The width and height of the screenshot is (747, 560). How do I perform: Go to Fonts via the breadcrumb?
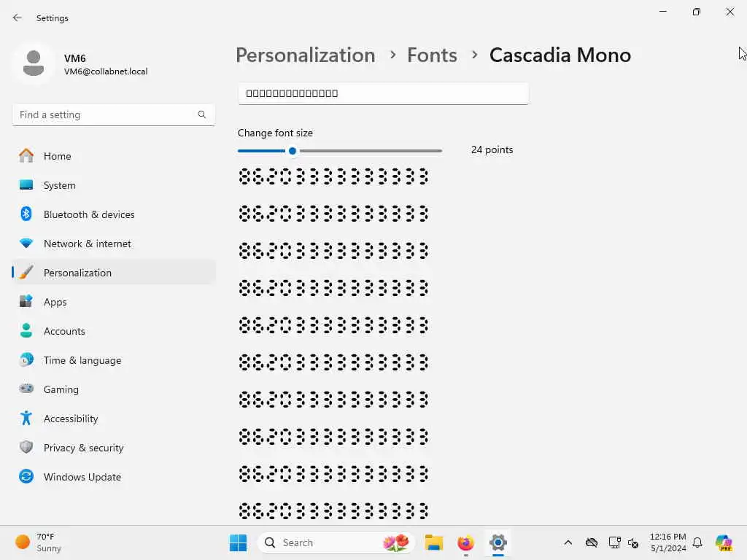click(432, 55)
